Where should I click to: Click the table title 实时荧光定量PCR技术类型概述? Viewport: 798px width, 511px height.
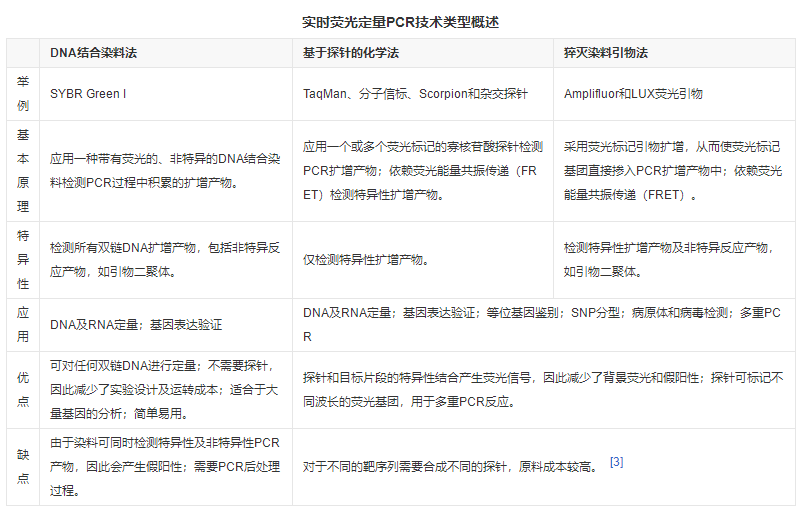400,20
